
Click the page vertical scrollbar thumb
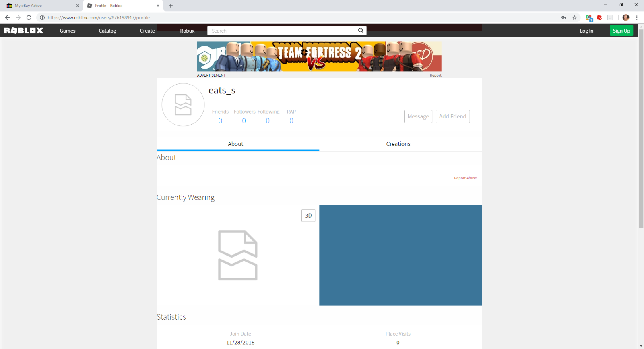(641, 128)
